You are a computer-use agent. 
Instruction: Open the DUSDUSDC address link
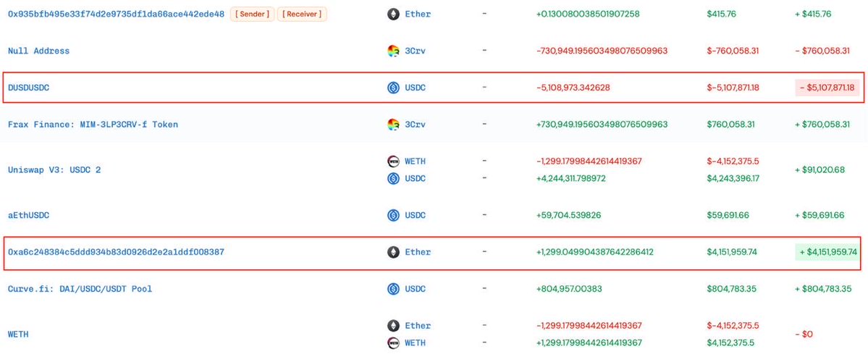(28, 88)
